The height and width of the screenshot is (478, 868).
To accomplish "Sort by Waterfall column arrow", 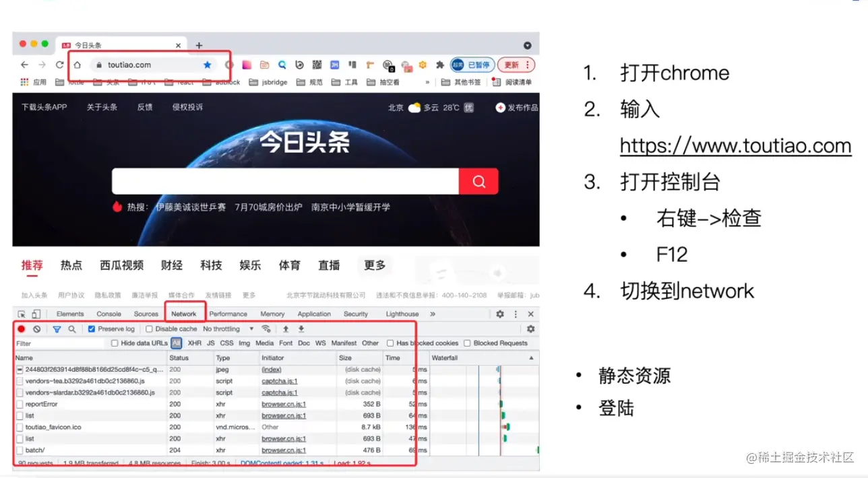I will 531,358.
